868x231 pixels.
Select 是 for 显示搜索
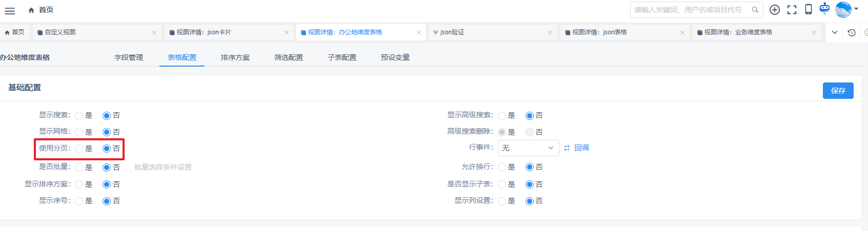79,116
